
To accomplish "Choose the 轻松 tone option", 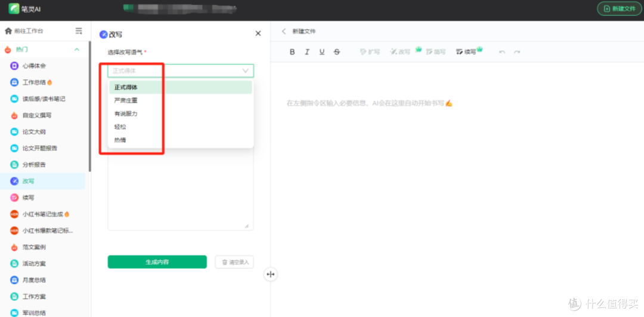I will pyautogui.click(x=120, y=127).
